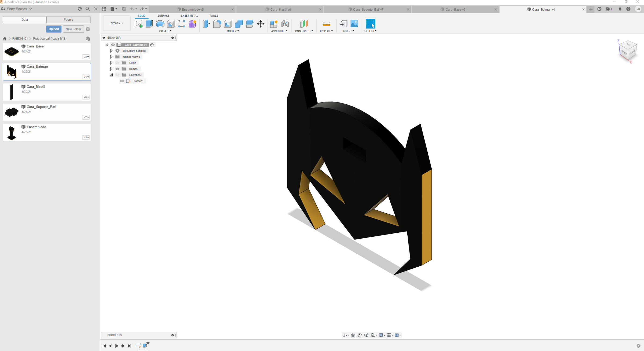The image size is (644, 351).
Task: Click the data panel search icon
Action: pos(87,9)
